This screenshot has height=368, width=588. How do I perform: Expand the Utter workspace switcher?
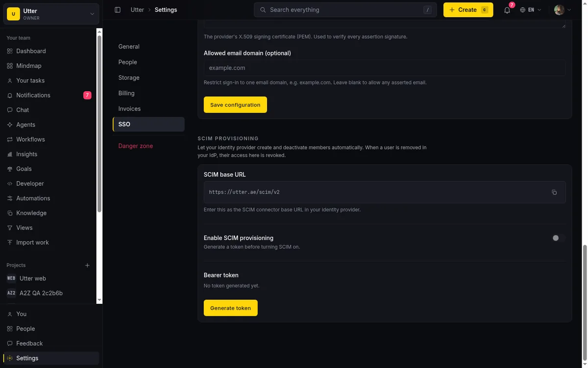click(x=52, y=14)
